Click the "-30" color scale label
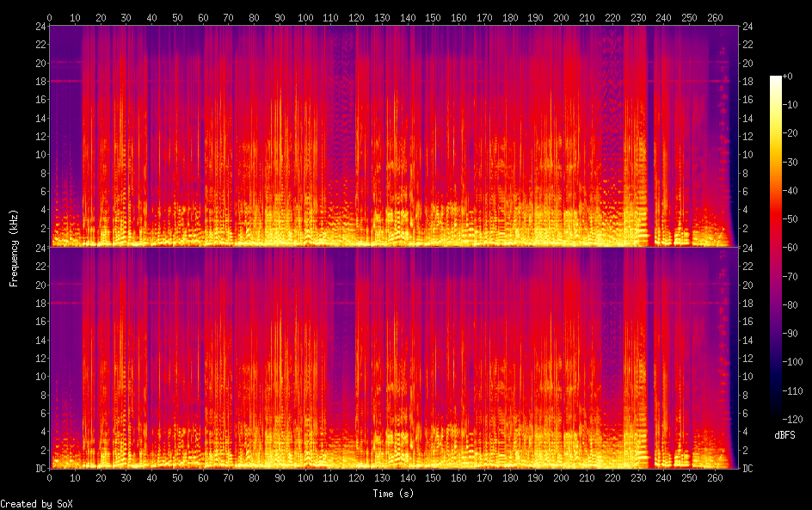Screen dimensions: 812x510 (790, 162)
